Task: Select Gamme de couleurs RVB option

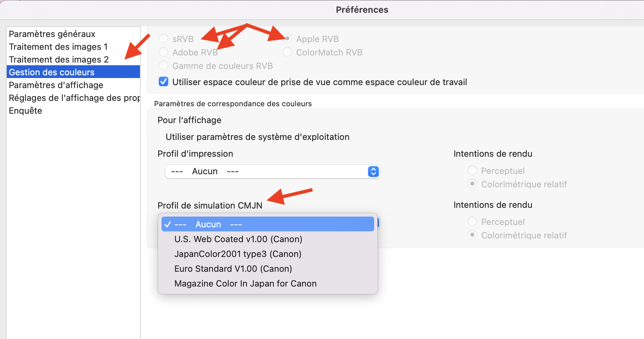Action: [164, 66]
